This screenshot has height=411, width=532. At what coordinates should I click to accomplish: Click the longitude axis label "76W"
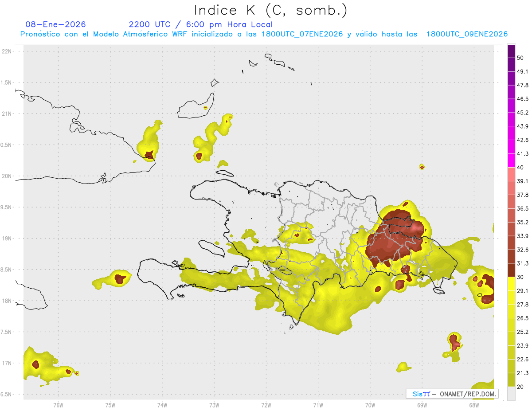point(59,404)
